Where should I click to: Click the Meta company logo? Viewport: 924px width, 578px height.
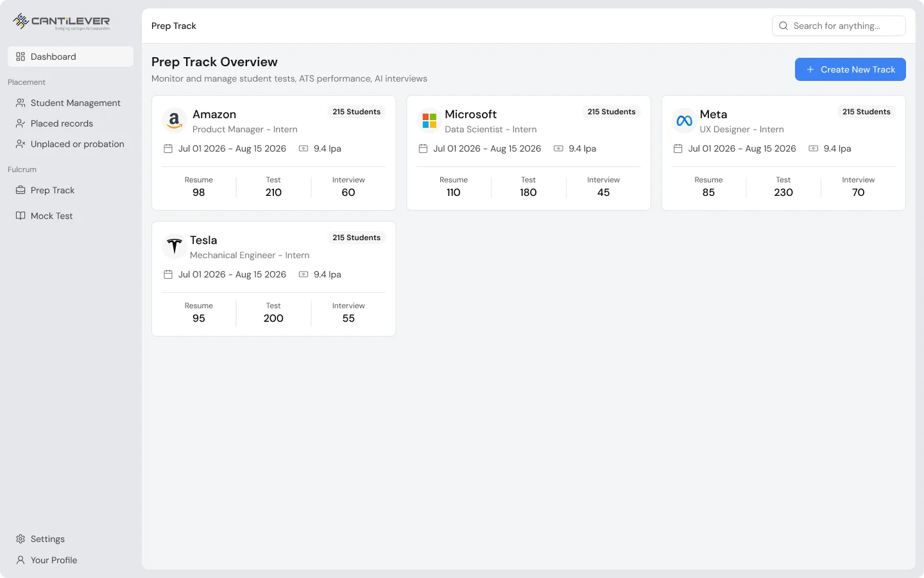684,120
